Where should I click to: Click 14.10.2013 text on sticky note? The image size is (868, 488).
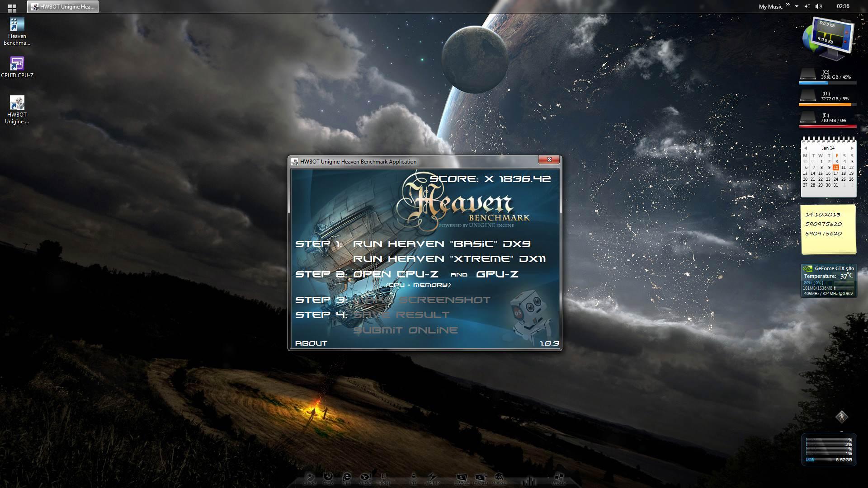click(823, 215)
